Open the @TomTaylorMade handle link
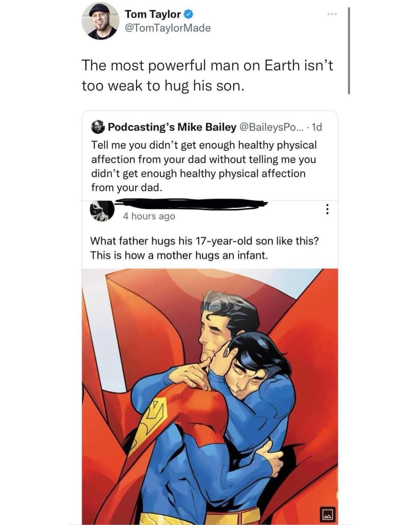420x525 pixels. [168, 28]
